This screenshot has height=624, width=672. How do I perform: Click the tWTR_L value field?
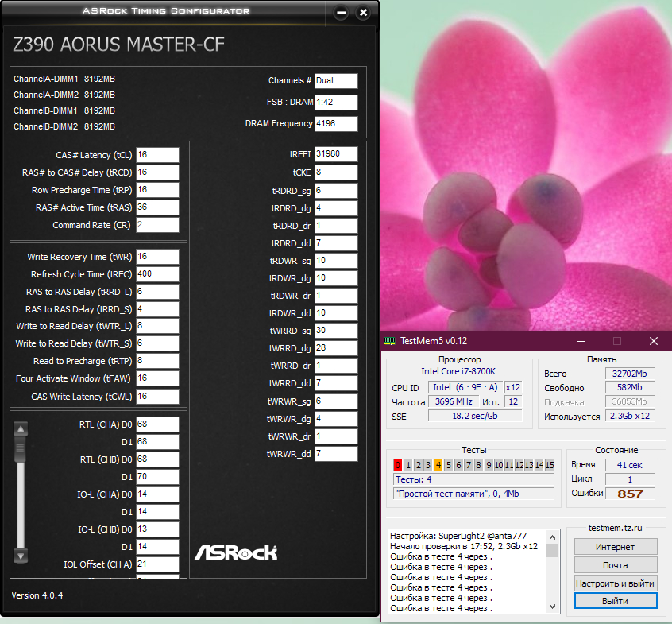click(157, 326)
